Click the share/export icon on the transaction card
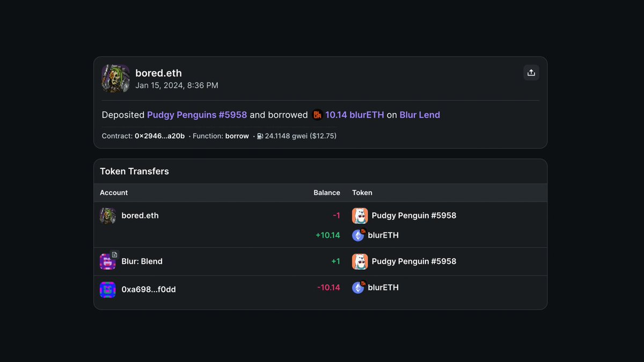Image resolution: width=644 pixels, height=362 pixels. 531,72
